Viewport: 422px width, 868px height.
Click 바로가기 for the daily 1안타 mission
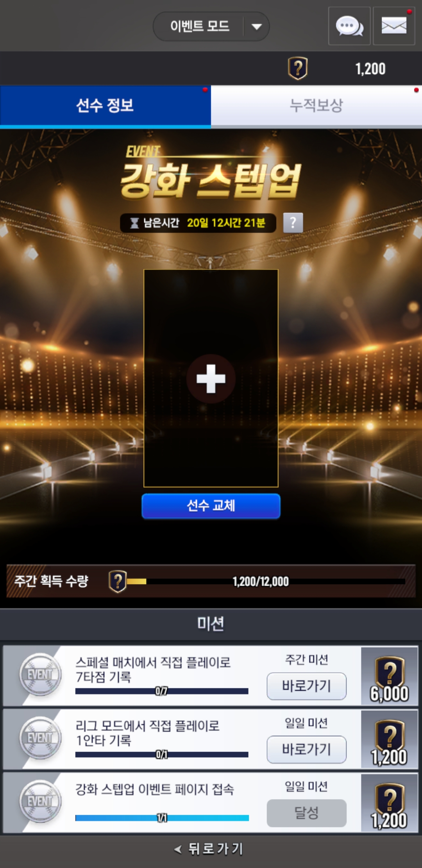[307, 750]
